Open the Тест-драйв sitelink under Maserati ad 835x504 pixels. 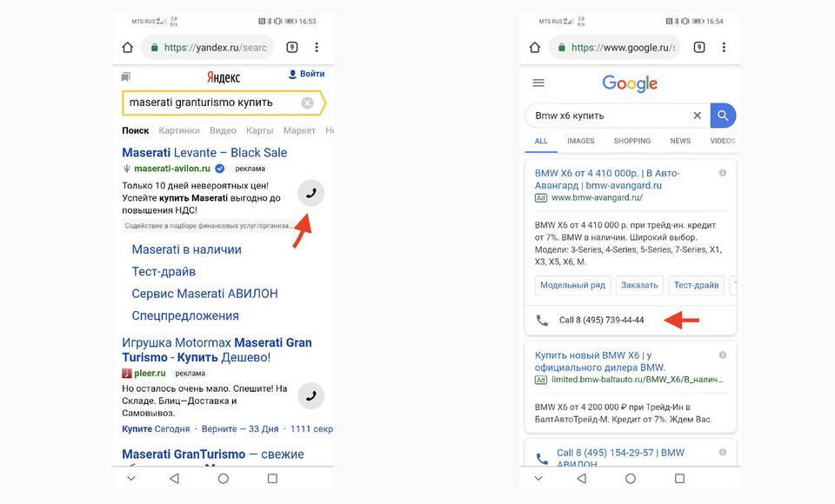[x=164, y=271]
